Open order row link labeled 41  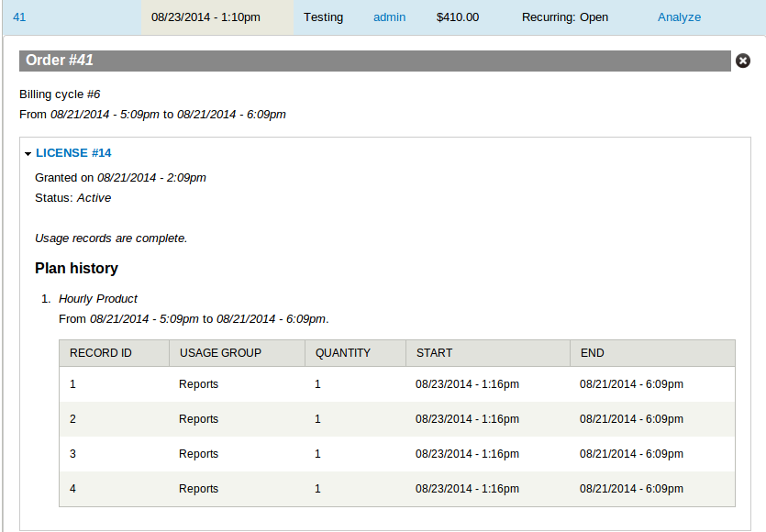click(19, 17)
